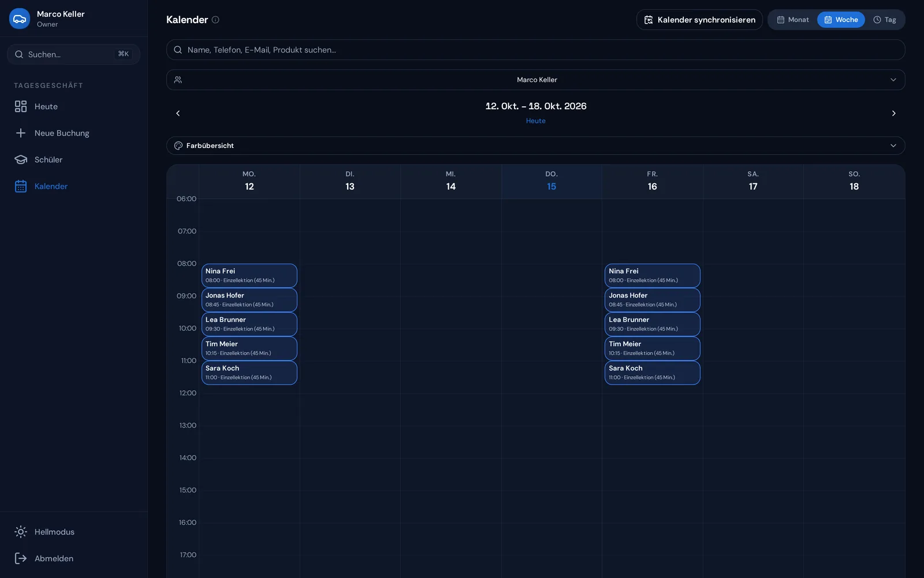Click the Kalender info icon

click(x=215, y=20)
